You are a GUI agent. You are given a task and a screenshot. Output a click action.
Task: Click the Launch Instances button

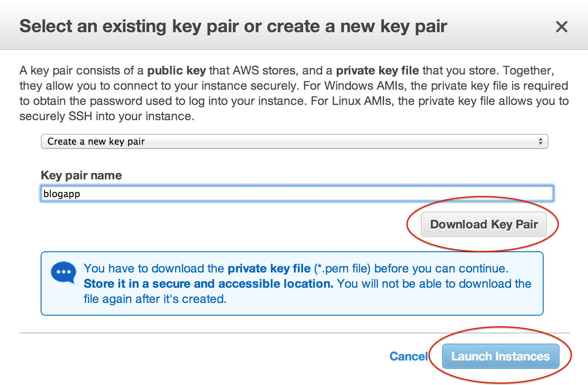pyautogui.click(x=501, y=356)
